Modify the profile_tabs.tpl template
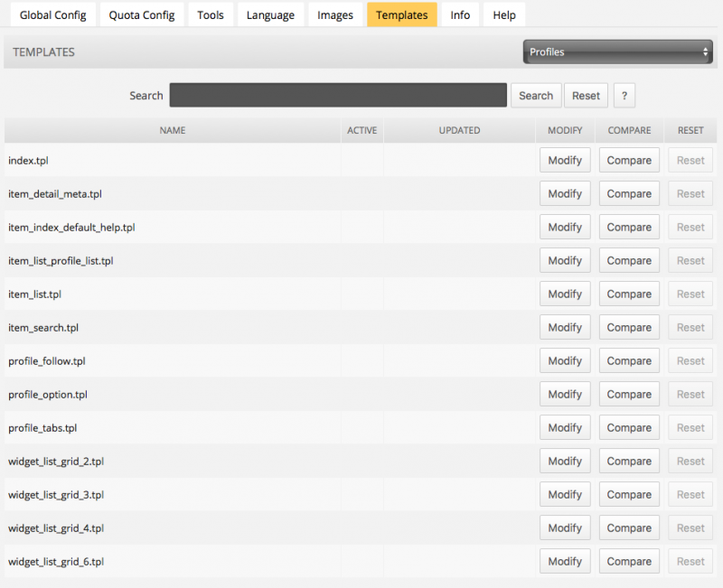The image size is (723, 588). tap(565, 427)
